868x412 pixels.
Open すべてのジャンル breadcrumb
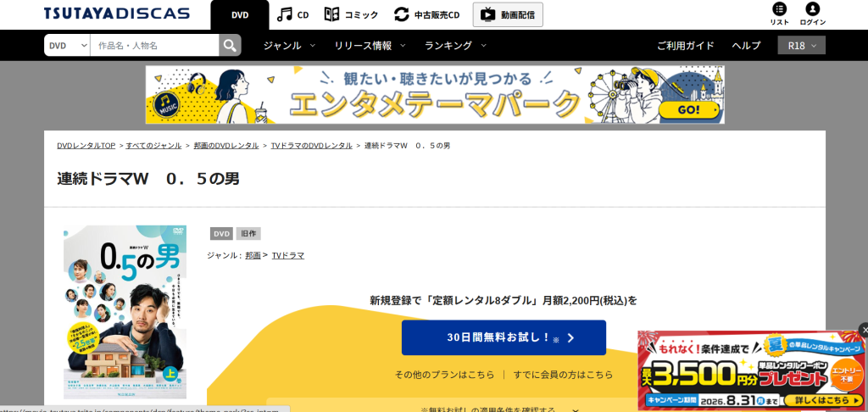153,146
